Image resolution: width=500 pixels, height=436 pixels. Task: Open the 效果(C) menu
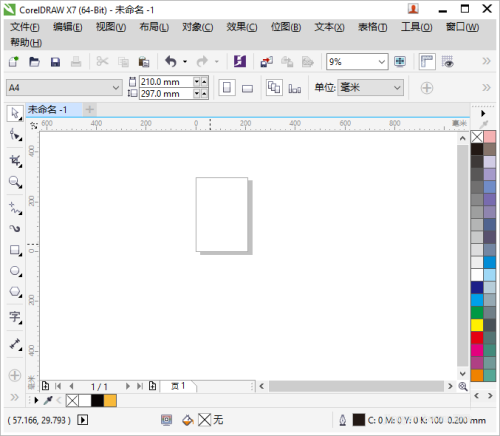(x=242, y=27)
